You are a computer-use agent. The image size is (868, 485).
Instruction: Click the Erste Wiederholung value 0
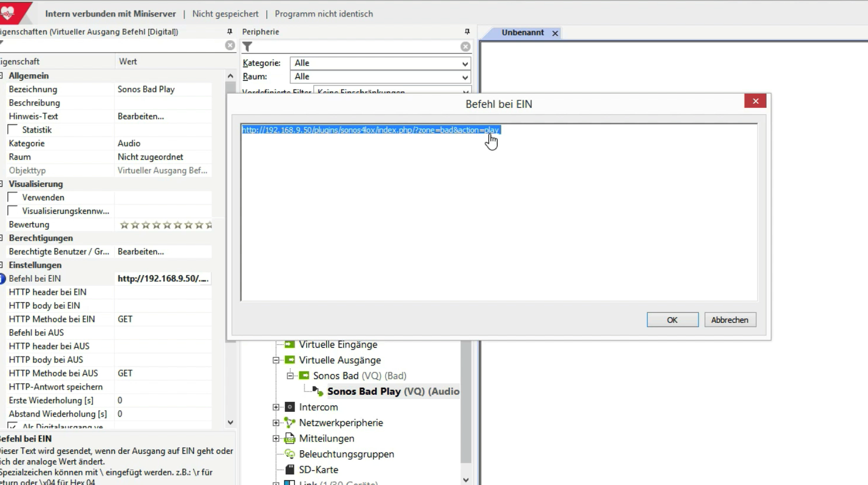point(120,401)
